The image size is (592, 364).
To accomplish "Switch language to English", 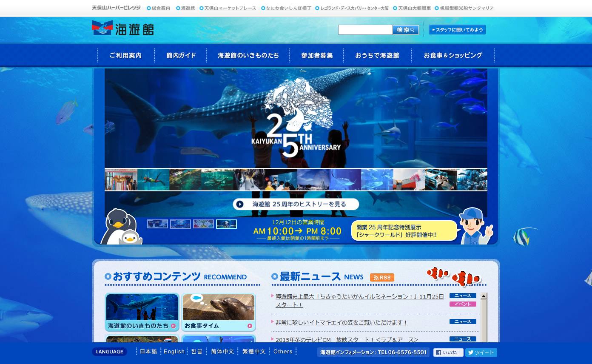I will pos(174,352).
